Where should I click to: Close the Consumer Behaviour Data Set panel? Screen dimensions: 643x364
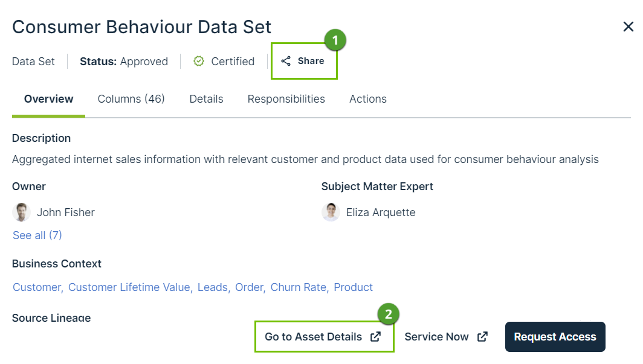(x=628, y=27)
